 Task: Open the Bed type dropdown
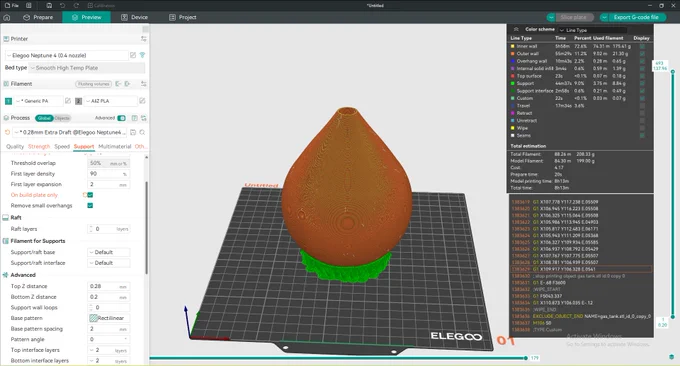86,68
